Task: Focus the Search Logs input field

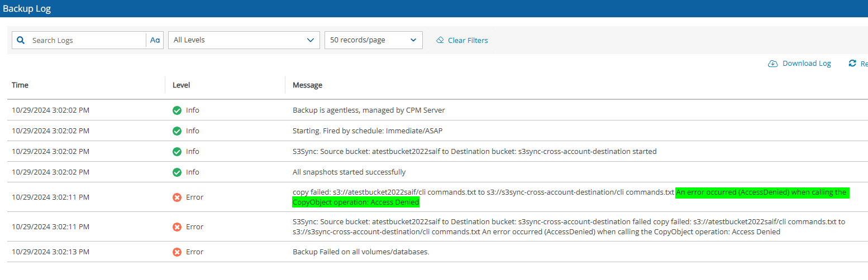Action: tap(87, 40)
